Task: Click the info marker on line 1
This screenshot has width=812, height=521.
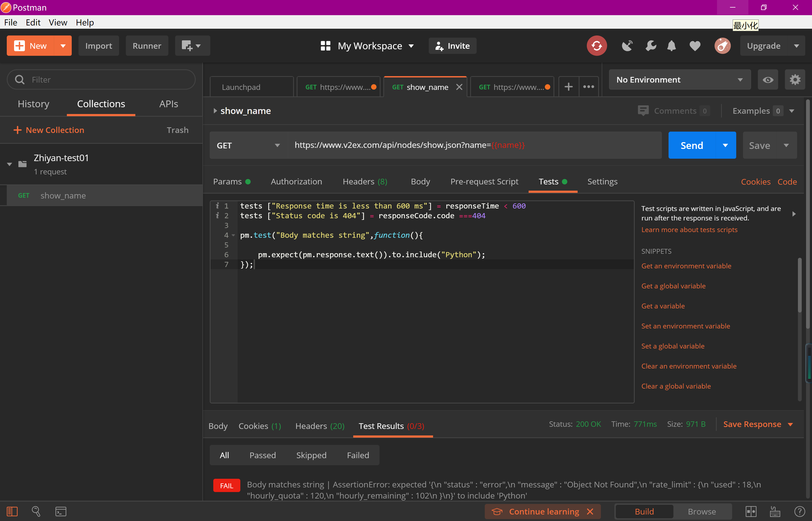Action: point(217,206)
